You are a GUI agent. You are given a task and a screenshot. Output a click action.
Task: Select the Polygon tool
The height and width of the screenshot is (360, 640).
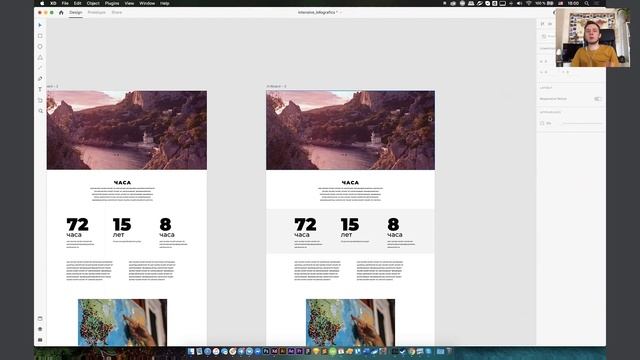coord(40,57)
